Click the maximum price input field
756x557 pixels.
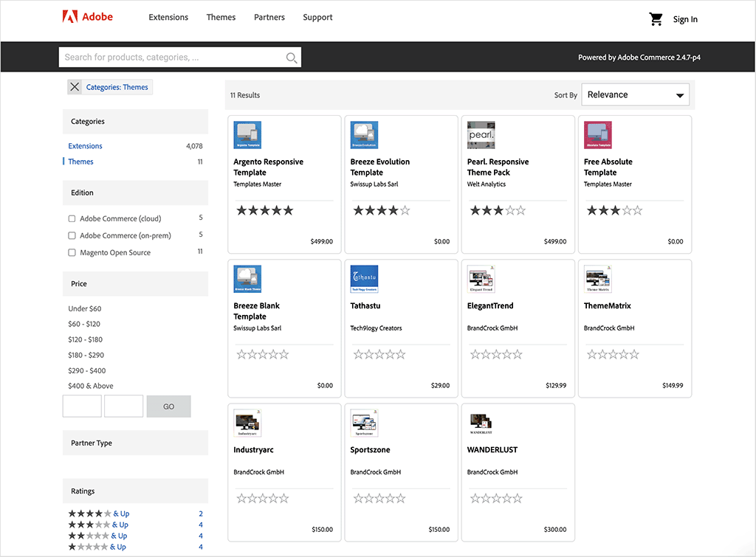[124, 406]
